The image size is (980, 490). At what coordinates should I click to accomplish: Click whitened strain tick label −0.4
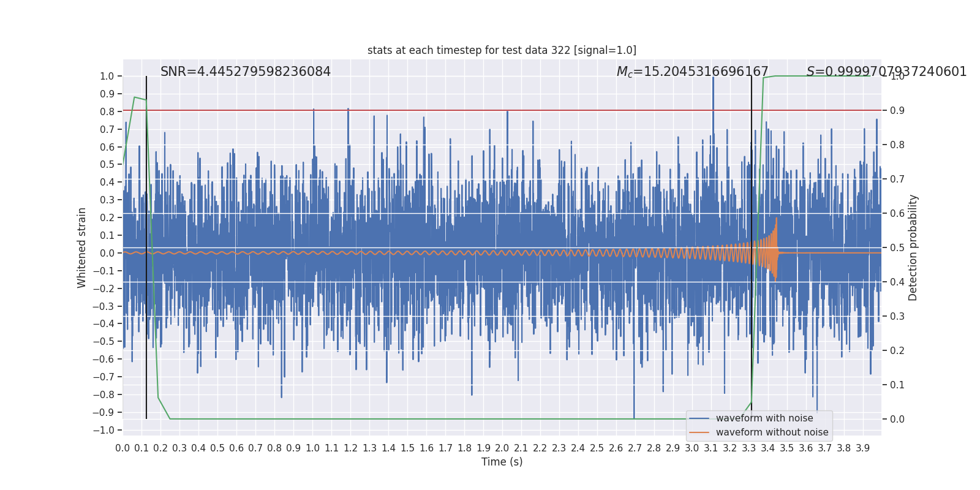[x=104, y=324]
